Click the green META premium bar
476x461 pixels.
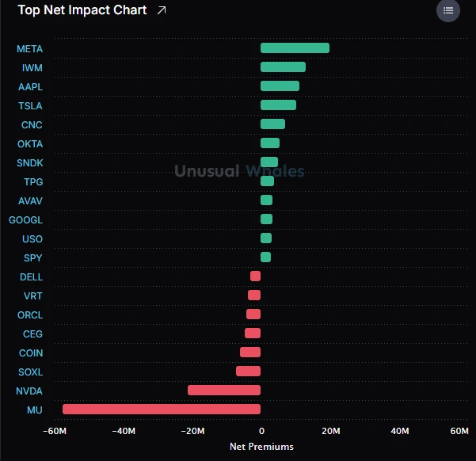pyautogui.click(x=295, y=48)
